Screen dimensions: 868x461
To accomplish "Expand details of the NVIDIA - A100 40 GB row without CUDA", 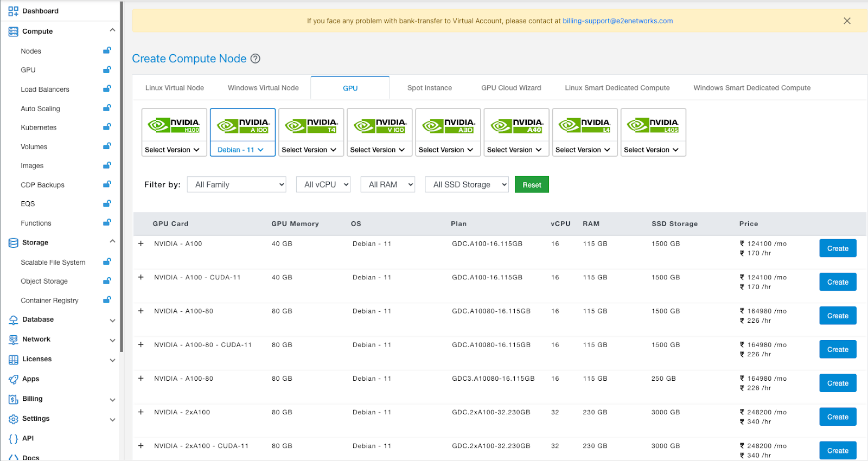I will click(141, 244).
